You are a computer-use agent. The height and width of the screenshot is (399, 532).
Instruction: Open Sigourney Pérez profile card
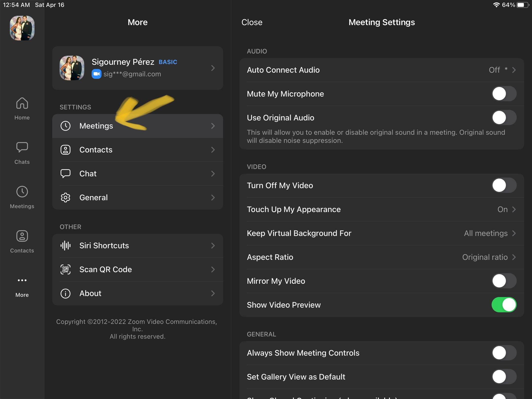137,68
